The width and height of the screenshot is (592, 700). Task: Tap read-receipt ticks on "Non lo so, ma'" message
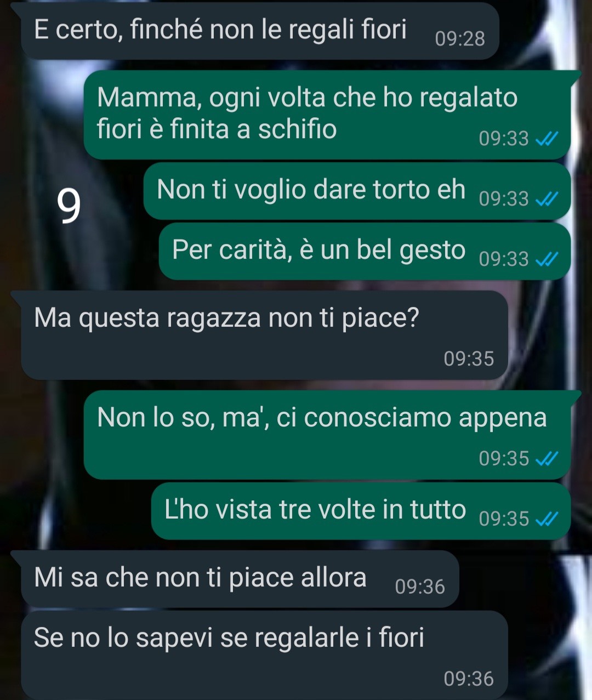click(546, 459)
